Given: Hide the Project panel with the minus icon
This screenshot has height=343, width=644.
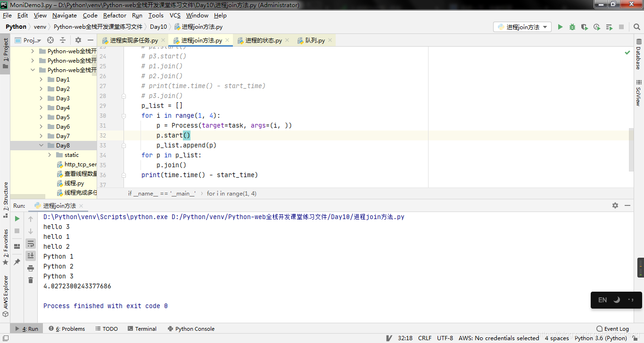Looking at the screenshot, I should [90, 40].
